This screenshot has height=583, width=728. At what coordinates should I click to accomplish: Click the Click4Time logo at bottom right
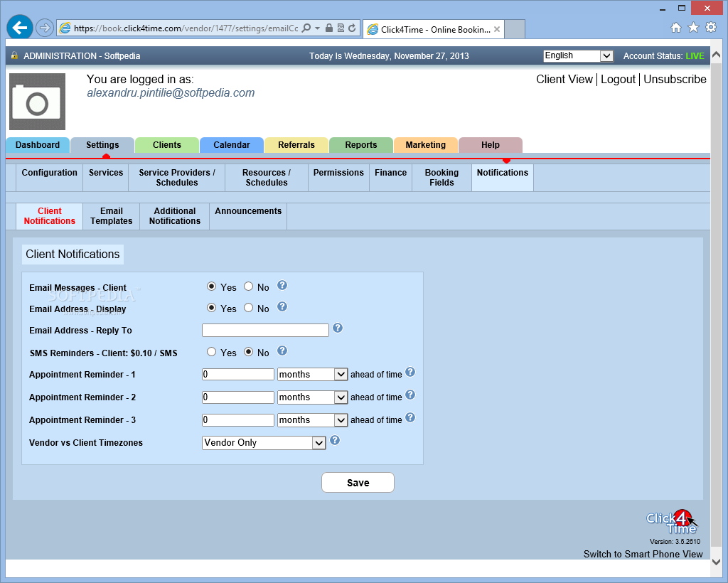click(x=672, y=522)
